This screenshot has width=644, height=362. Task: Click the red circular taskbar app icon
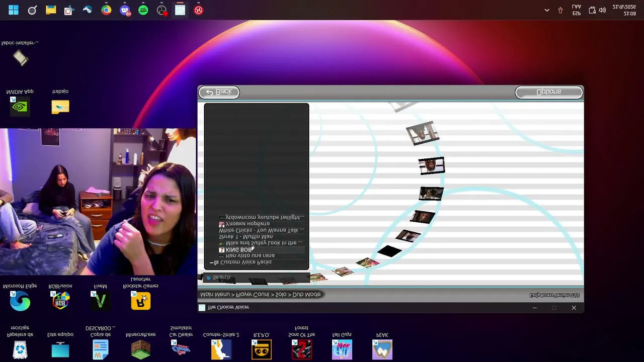pyautogui.click(x=199, y=10)
